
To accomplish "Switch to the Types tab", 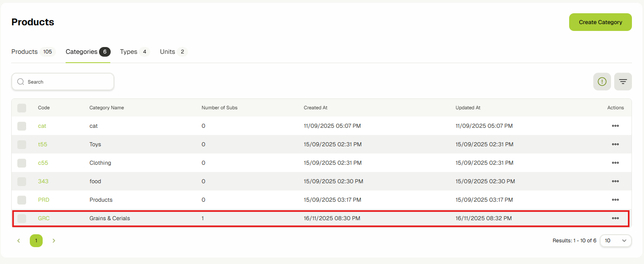I will tap(129, 52).
